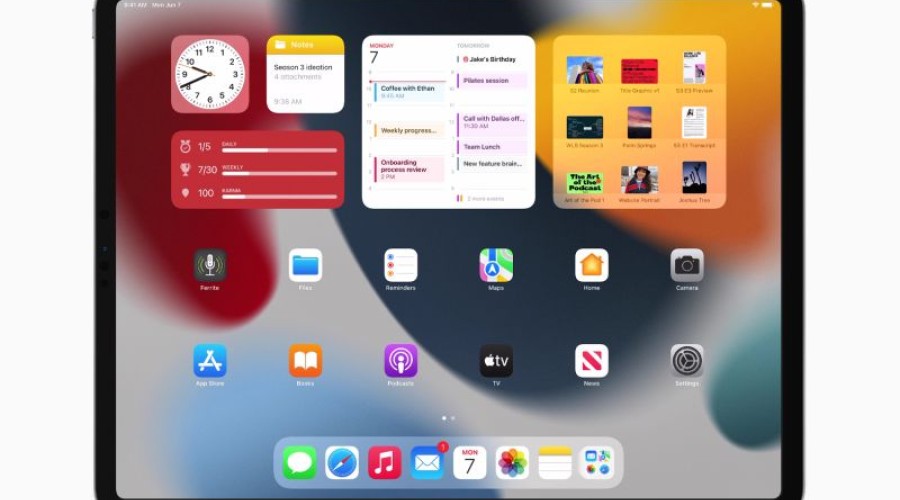Tap the MONDAY 7 date header
This screenshot has height=500, width=900.
pyautogui.click(x=382, y=54)
